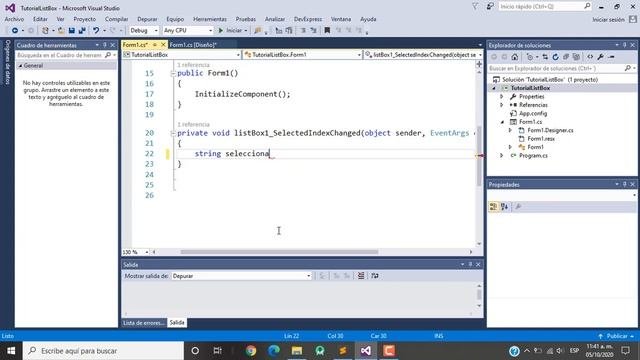Click the Comment Selection toolbar icon
Viewport: 640px width, 360px height.
tap(303, 31)
